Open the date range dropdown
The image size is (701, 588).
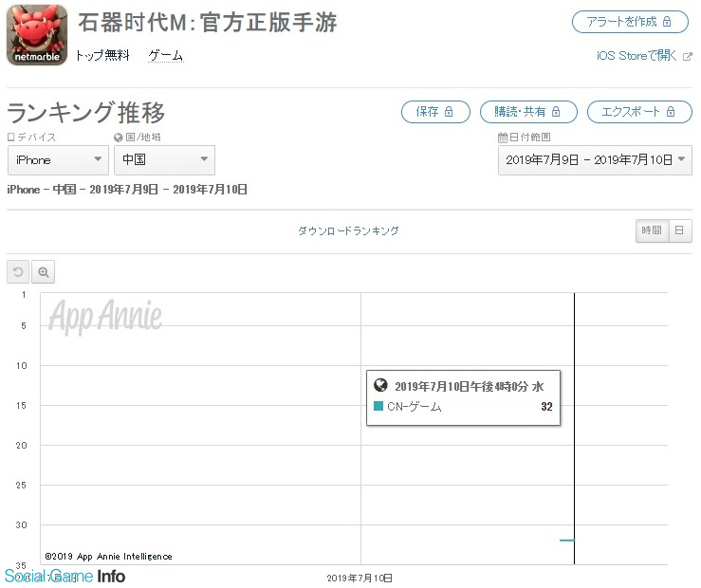pyautogui.click(x=595, y=160)
